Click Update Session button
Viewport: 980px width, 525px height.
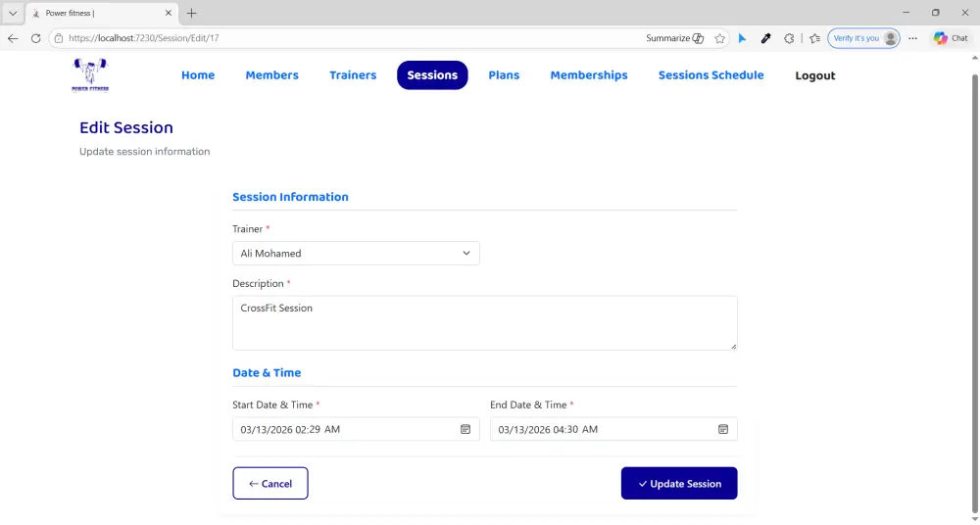[679, 483]
